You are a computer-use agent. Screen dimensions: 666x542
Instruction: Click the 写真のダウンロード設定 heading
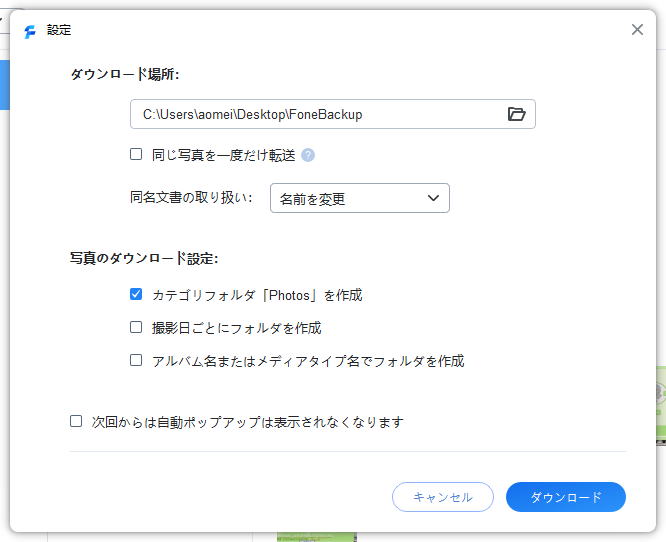pyautogui.click(x=144, y=258)
